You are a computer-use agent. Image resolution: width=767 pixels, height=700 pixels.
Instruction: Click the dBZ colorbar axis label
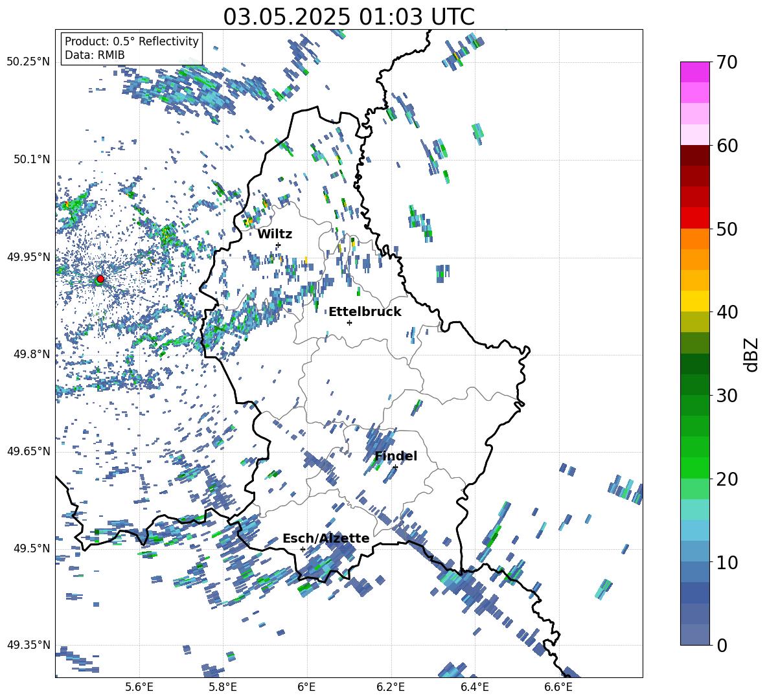coord(751,354)
